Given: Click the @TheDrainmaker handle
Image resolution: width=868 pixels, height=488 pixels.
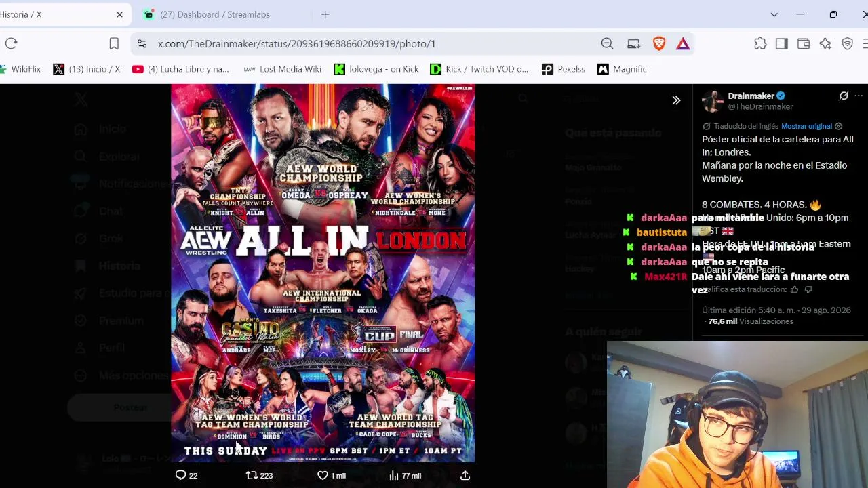Looking at the screenshot, I should tap(760, 106).
